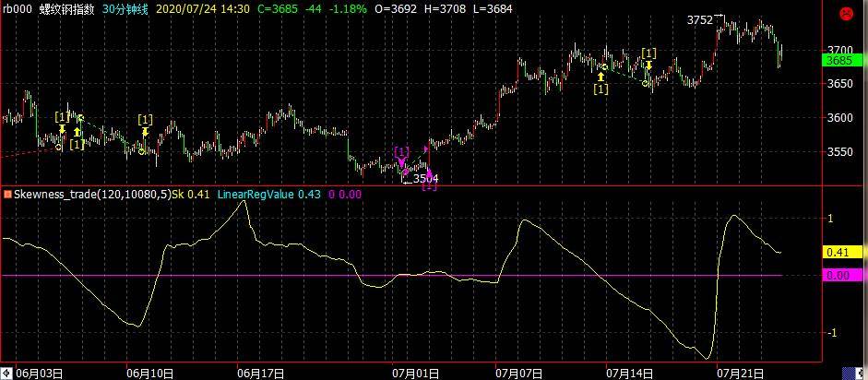
Task: Select the rb000 contract code
Action: coord(18,9)
